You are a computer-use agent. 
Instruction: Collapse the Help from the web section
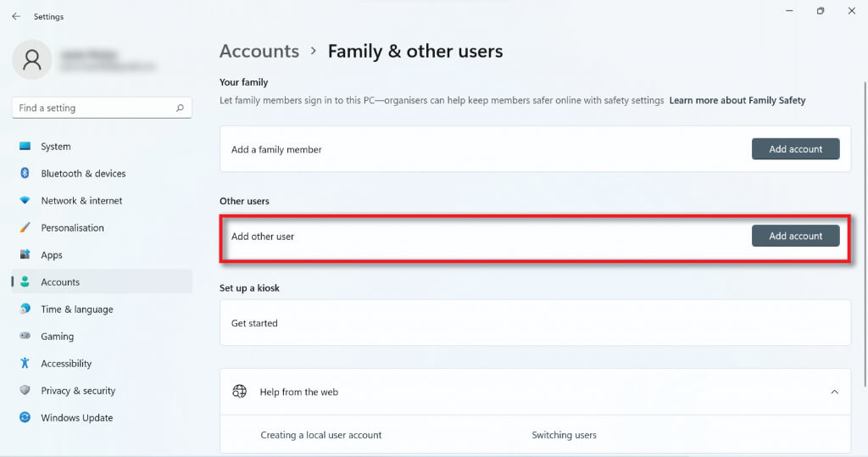pyautogui.click(x=834, y=392)
